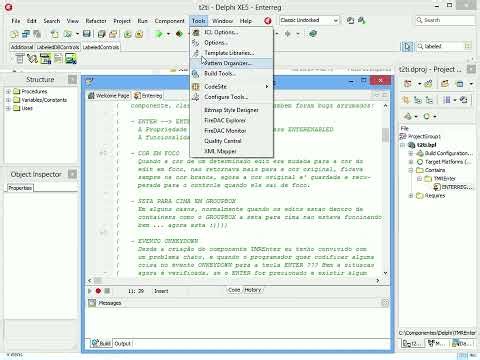This screenshot has width=480, height=360.
Task: Click the editor horizontal scrollbar
Action: [233, 280]
